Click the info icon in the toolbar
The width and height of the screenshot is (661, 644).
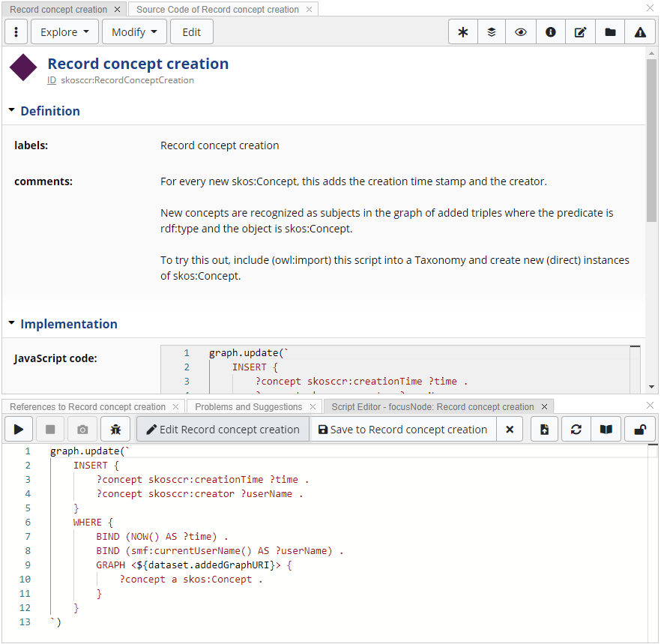click(x=550, y=31)
